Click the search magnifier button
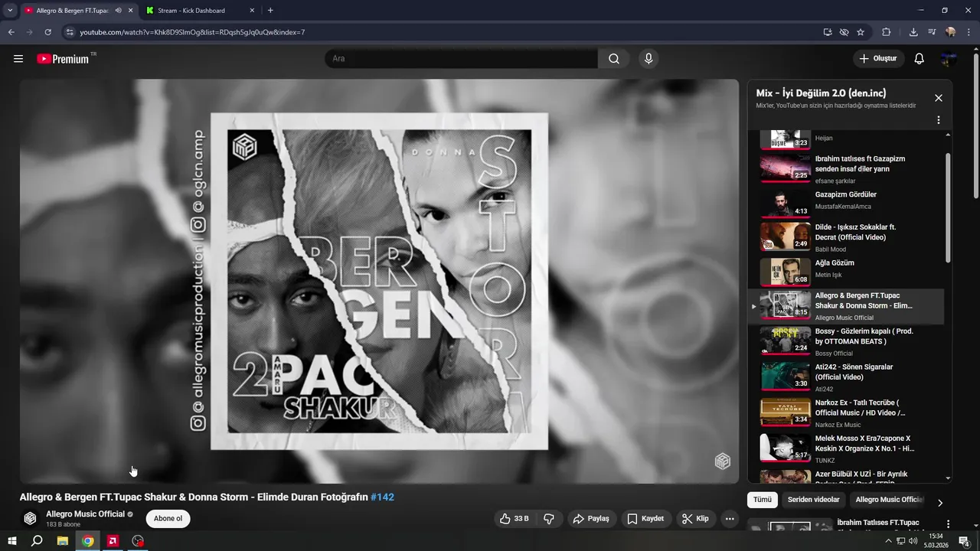 (614, 59)
